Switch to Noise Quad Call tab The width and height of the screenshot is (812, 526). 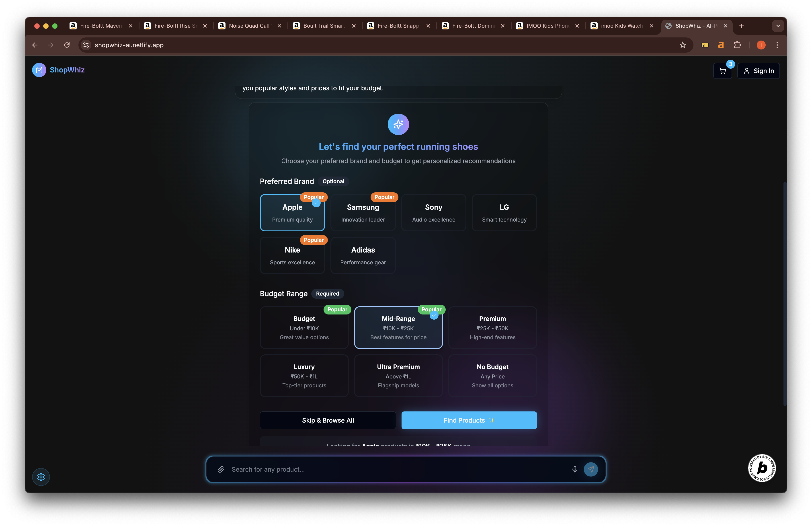click(x=249, y=26)
